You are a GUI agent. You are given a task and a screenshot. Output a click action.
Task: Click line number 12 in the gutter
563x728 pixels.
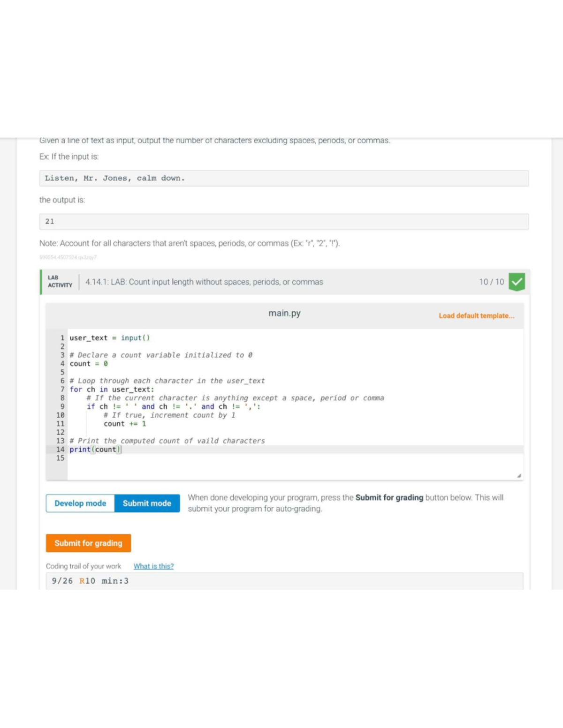pos(60,432)
